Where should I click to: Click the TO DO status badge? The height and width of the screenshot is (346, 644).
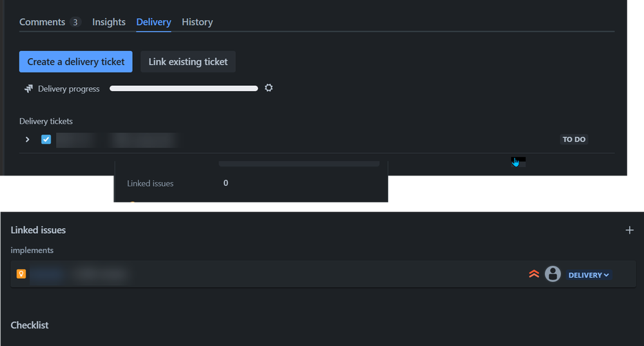coord(574,139)
